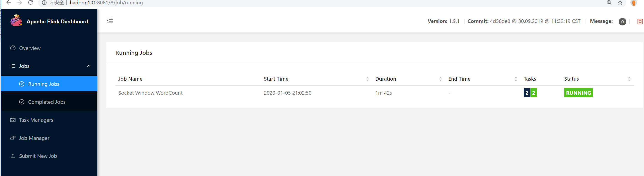This screenshot has height=176, width=644.
Task: Collapse sidebar with the menu fold icon
Action: click(110, 20)
